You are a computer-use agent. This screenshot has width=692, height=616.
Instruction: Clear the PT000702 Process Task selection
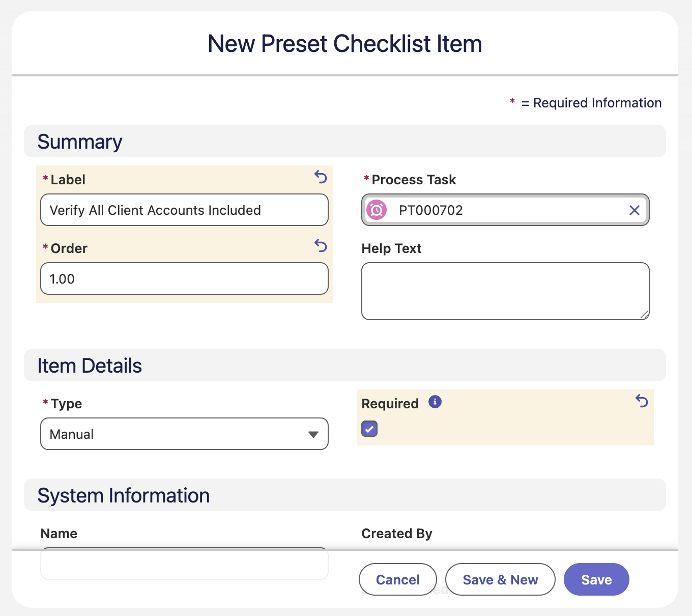click(x=635, y=210)
